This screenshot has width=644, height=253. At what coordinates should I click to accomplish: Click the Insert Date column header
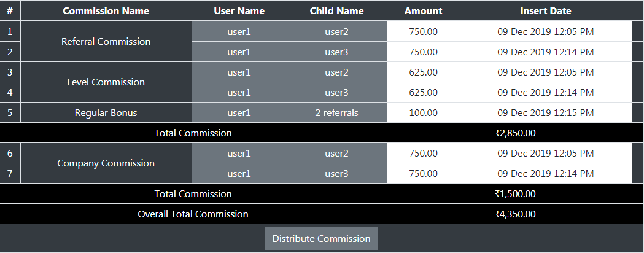click(x=546, y=11)
